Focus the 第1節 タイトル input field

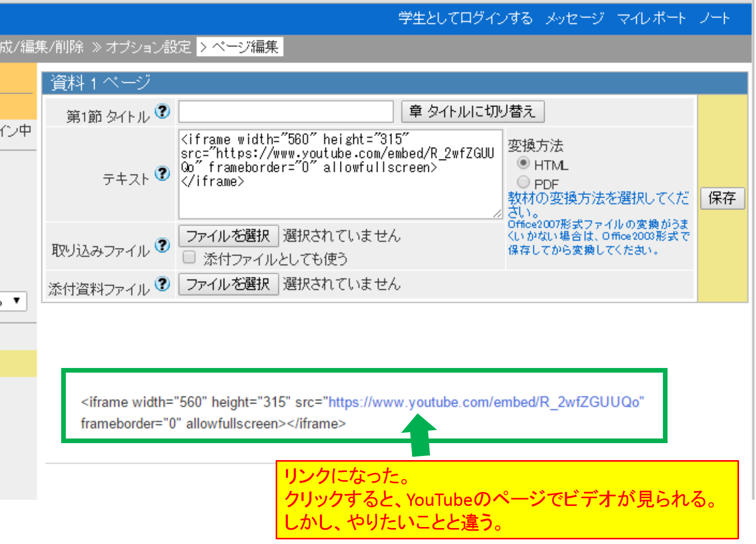point(286,111)
